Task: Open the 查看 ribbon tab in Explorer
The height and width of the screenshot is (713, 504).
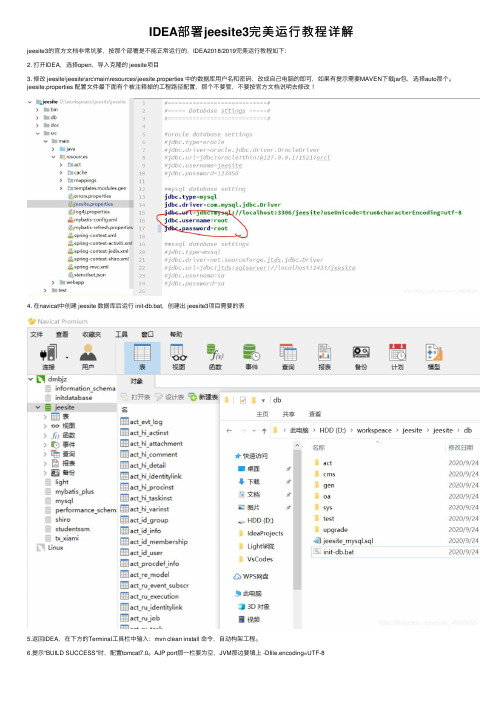Action: [x=315, y=414]
